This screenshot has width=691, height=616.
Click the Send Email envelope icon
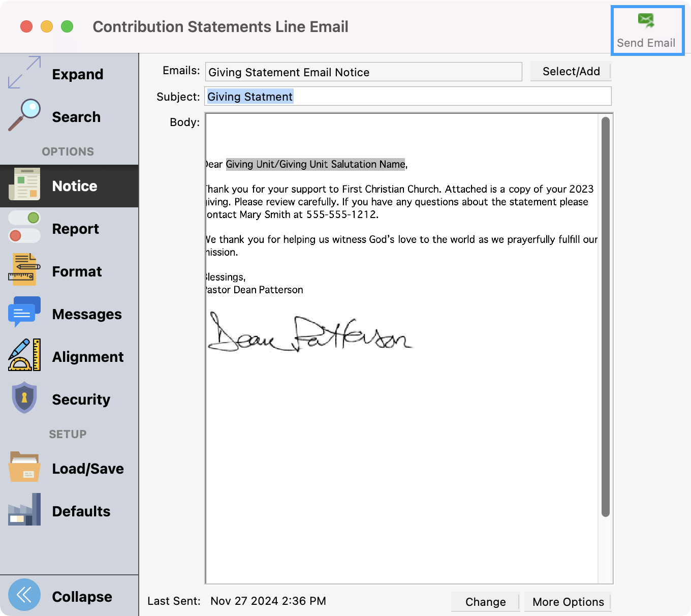pos(646,21)
